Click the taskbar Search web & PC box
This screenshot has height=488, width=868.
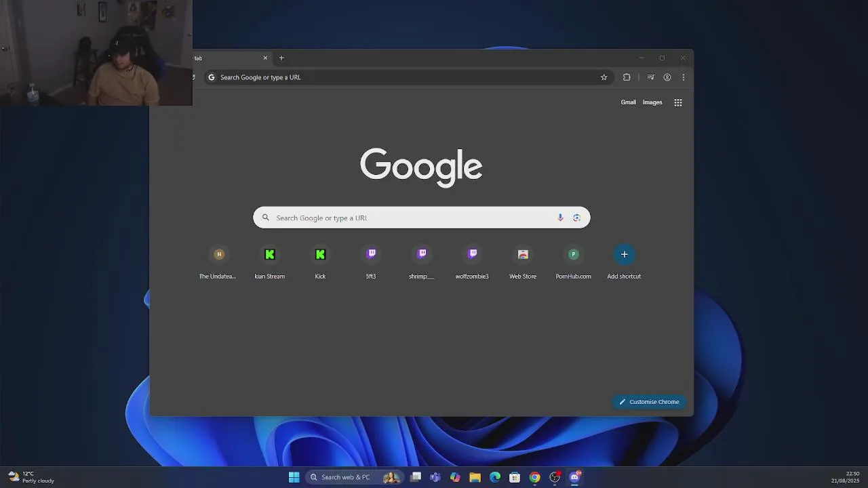pyautogui.click(x=355, y=477)
